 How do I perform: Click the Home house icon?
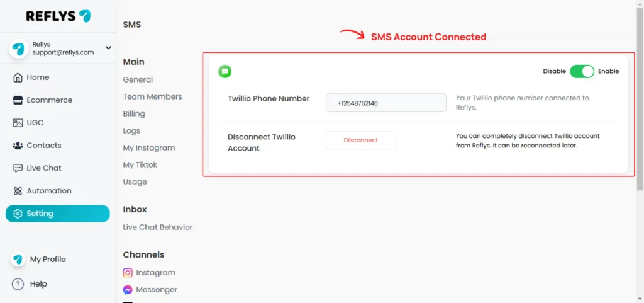point(18,77)
